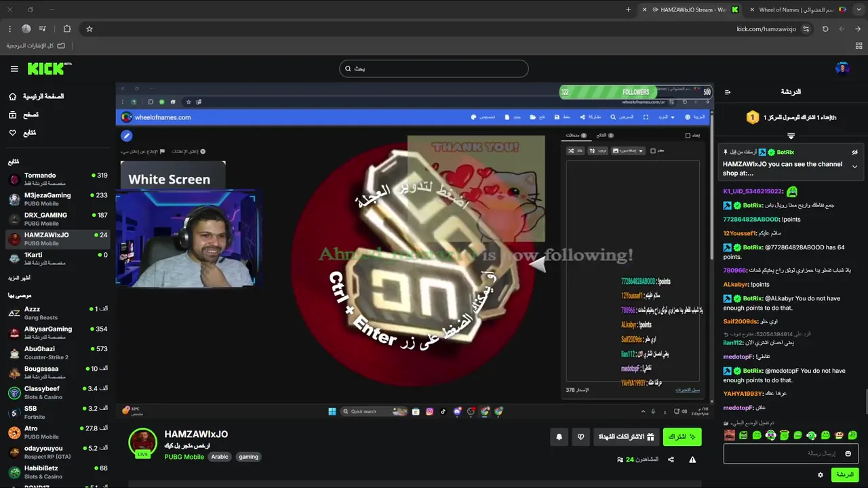This screenshot has width=868, height=488.
Task: Bookmark this page with the star icon
Action: [x=89, y=29]
